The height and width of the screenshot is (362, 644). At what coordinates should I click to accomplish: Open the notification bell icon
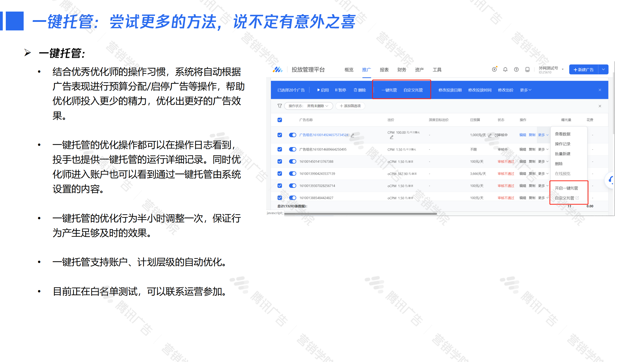tap(505, 69)
